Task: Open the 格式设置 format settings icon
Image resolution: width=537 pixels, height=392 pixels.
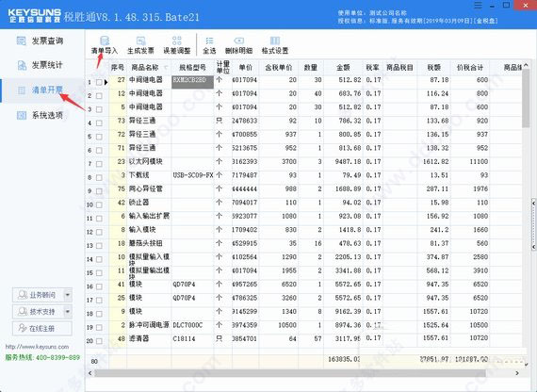Action: 275,41
